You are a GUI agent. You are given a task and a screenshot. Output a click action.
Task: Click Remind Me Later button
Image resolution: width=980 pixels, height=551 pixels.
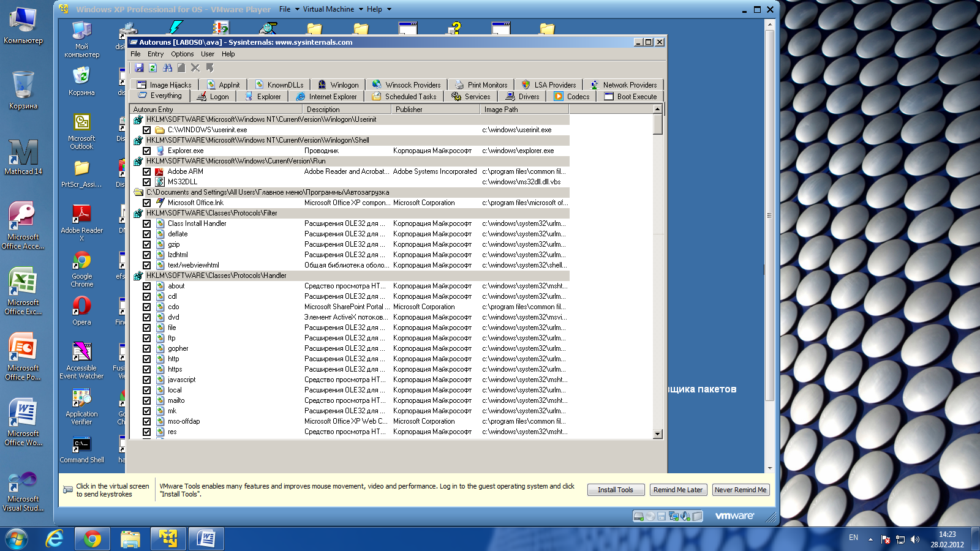click(678, 490)
